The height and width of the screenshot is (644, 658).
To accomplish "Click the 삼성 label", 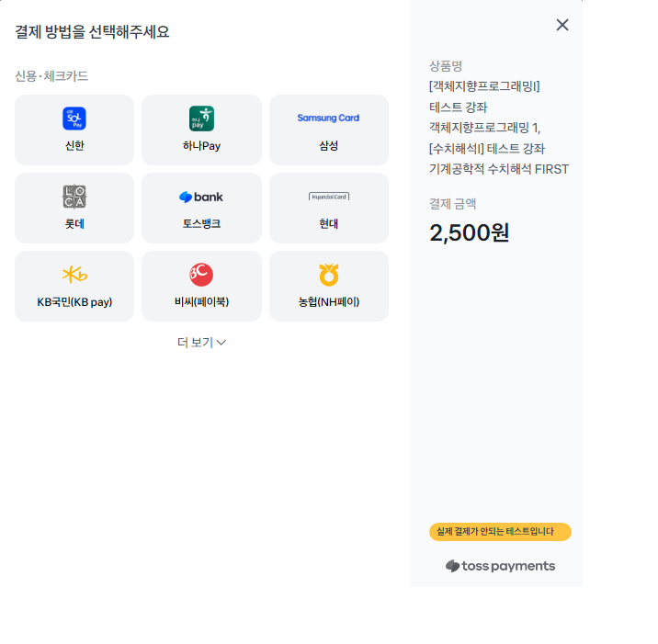I will coord(329,145).
